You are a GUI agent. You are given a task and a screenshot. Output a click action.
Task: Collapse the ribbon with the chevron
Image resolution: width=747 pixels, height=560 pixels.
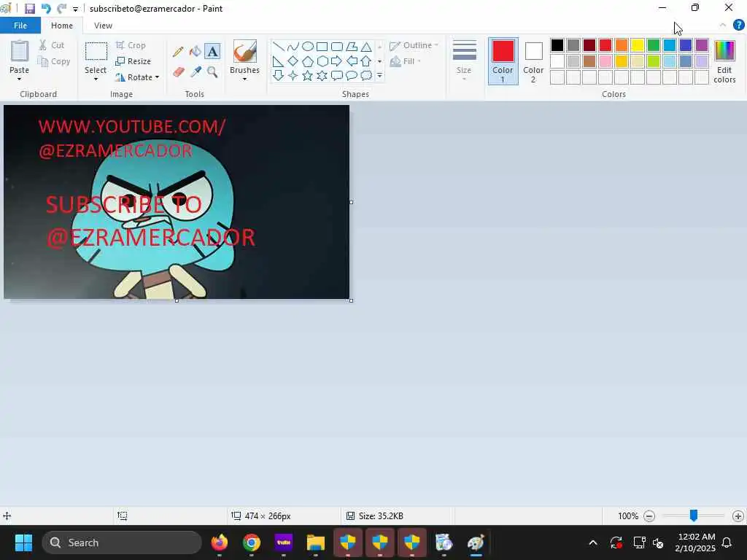[x=723, y=26]
